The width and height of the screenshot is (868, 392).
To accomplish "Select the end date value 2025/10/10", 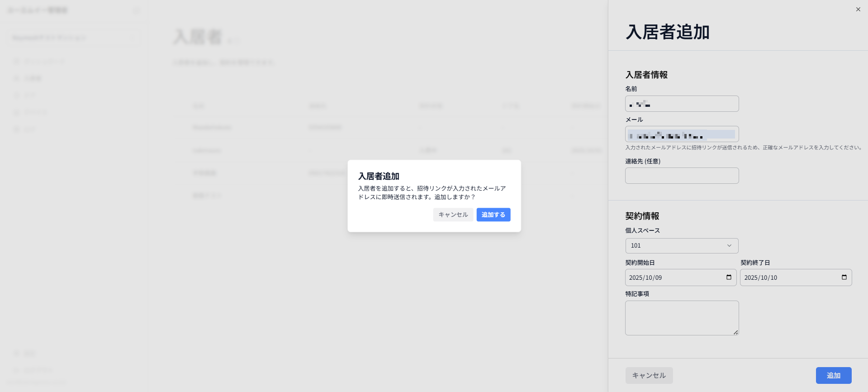I will (x=761, y=277).
